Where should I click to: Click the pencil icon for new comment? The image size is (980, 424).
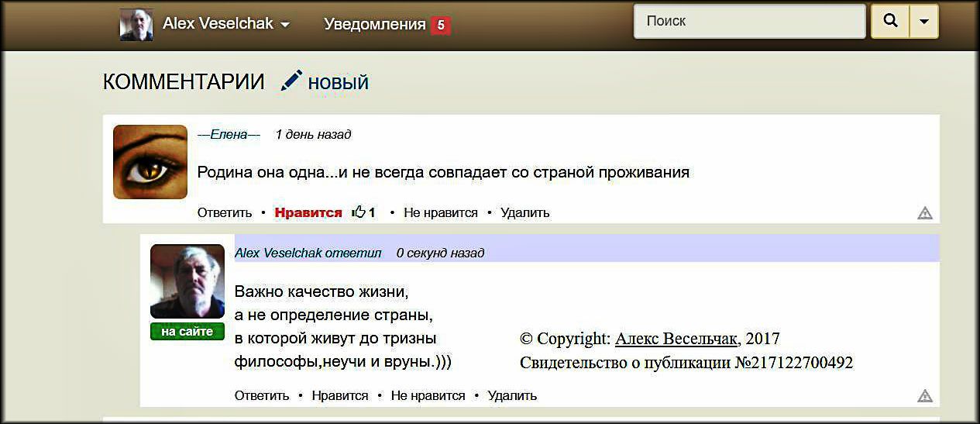pos(291,81)
